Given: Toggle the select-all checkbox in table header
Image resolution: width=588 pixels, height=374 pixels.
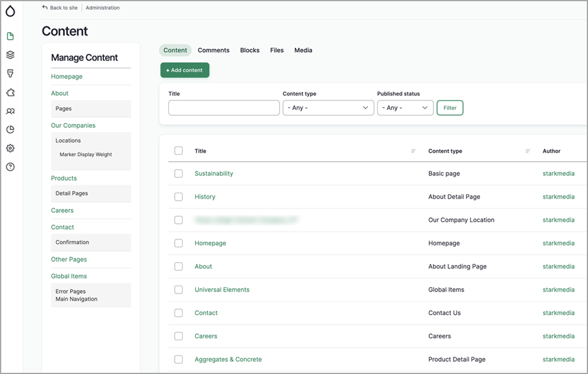Looking at the screenshot, I should click(x=179, y=151).
